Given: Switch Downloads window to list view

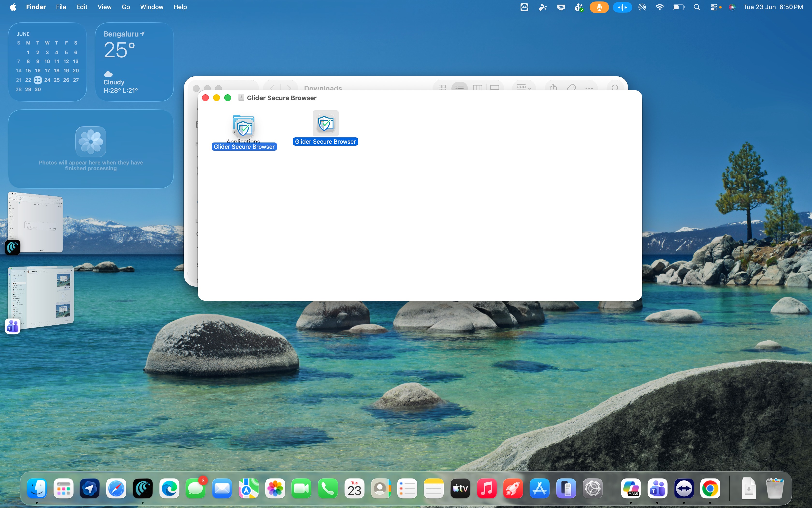Looking at the screenshot, I should [x=460, y=87].
